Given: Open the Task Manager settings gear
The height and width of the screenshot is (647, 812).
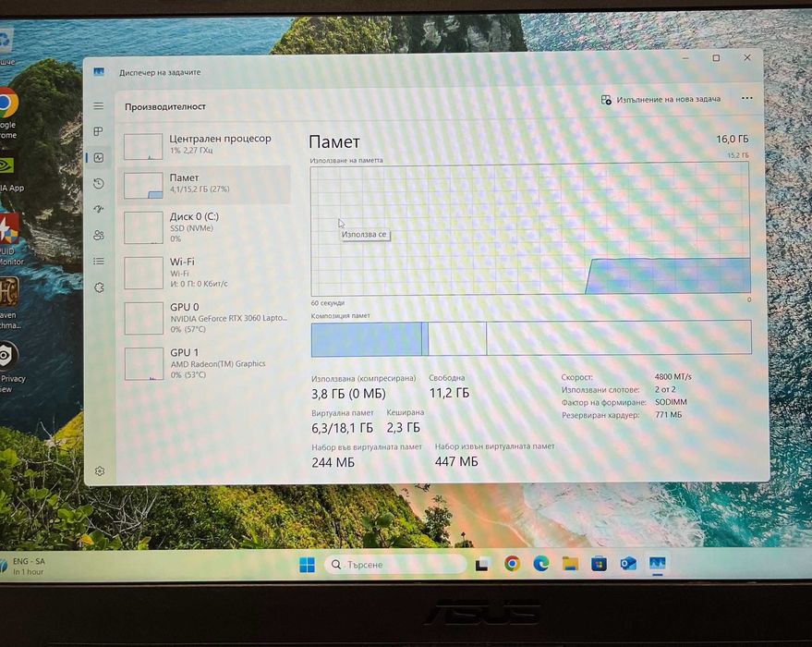Looking at the screenshot, I should (100, 470).
